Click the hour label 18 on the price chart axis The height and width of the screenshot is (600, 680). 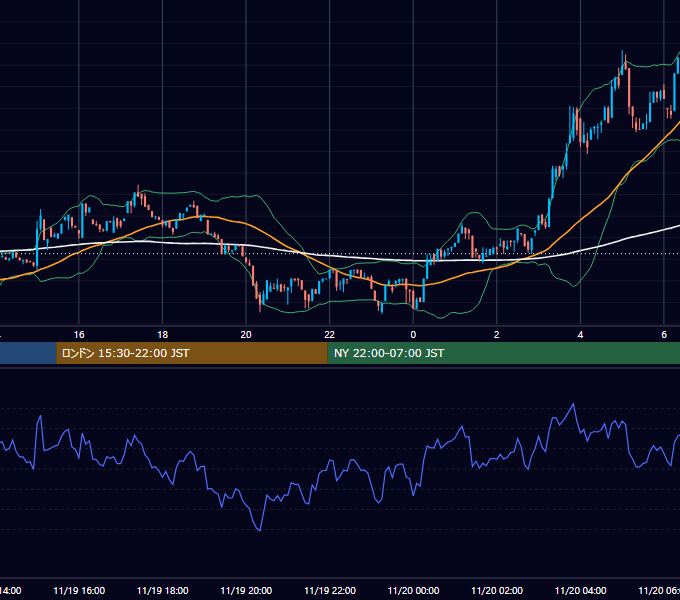pyautogui.click(x=163, y=334)
